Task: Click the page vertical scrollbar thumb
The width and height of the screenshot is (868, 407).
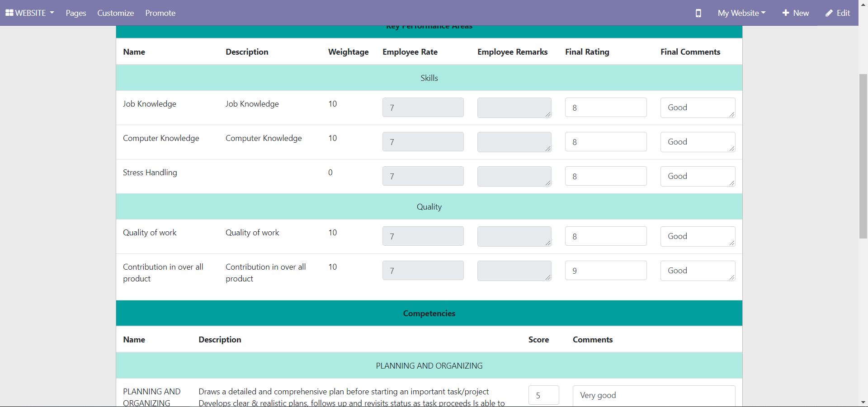Action: click(x=863, y=156)
